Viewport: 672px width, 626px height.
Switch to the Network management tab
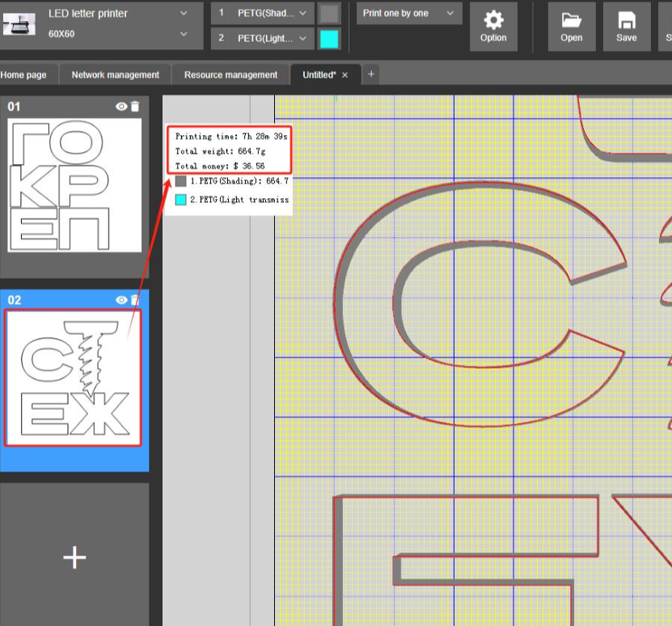click(115, 74)
